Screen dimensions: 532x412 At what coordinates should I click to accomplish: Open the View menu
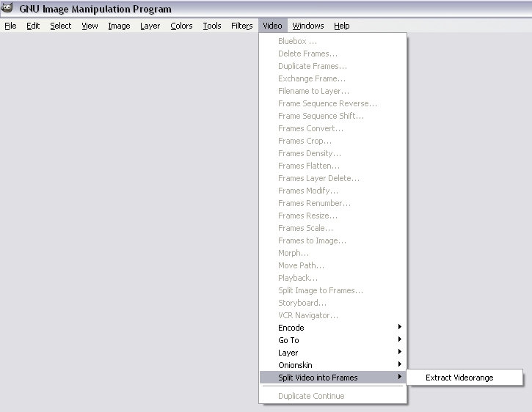coord(90,26)
